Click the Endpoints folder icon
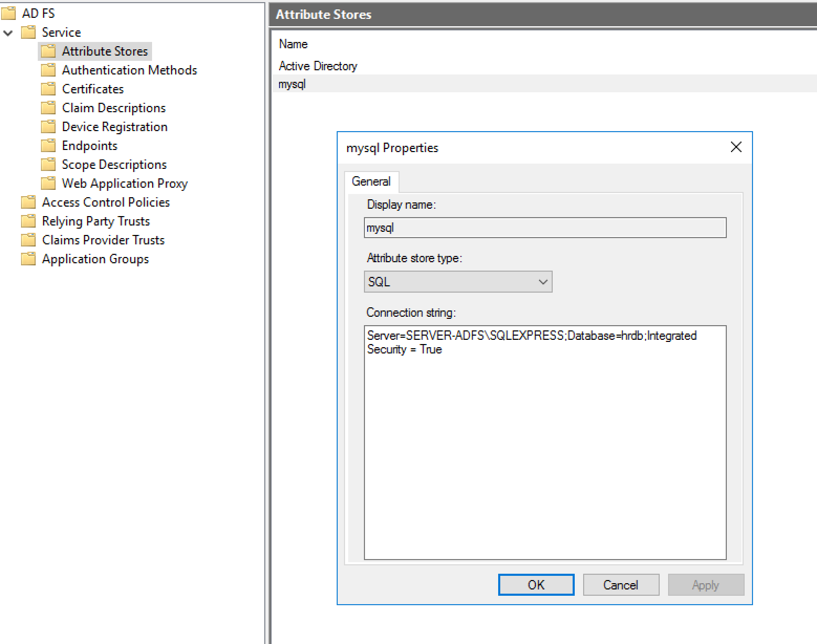 (48, 146)
